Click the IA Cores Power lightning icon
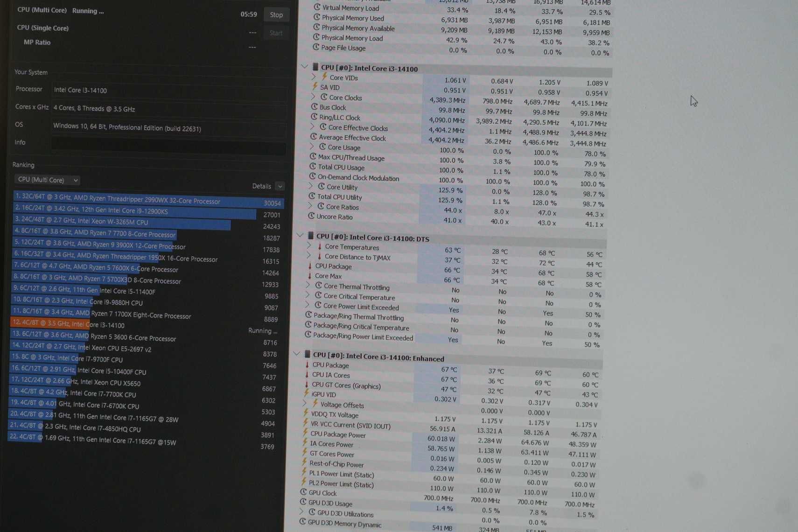The width and height of the screenshot is (798, 532). (x=305, y=443)
